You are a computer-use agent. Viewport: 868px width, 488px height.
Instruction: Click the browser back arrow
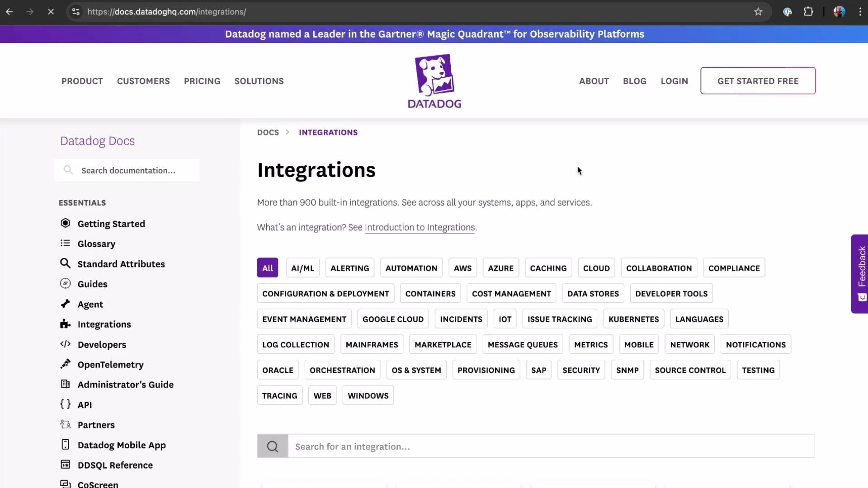[x=9, y=12]
